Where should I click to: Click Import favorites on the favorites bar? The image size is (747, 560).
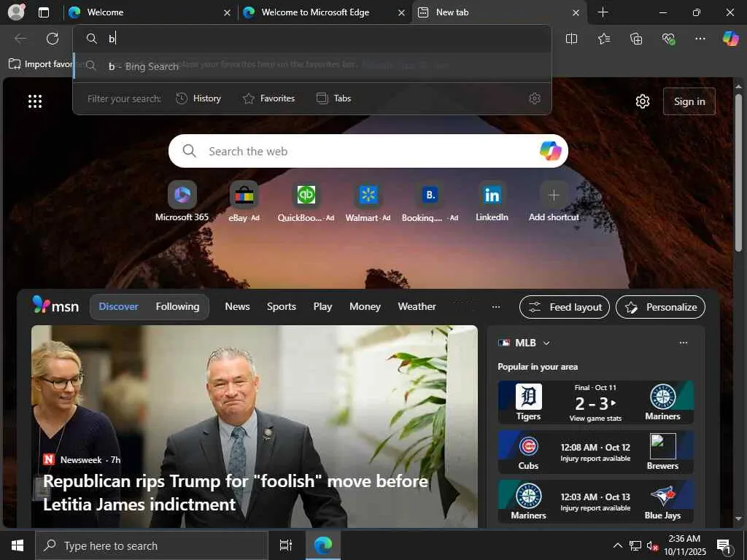[x=41, y=64]
